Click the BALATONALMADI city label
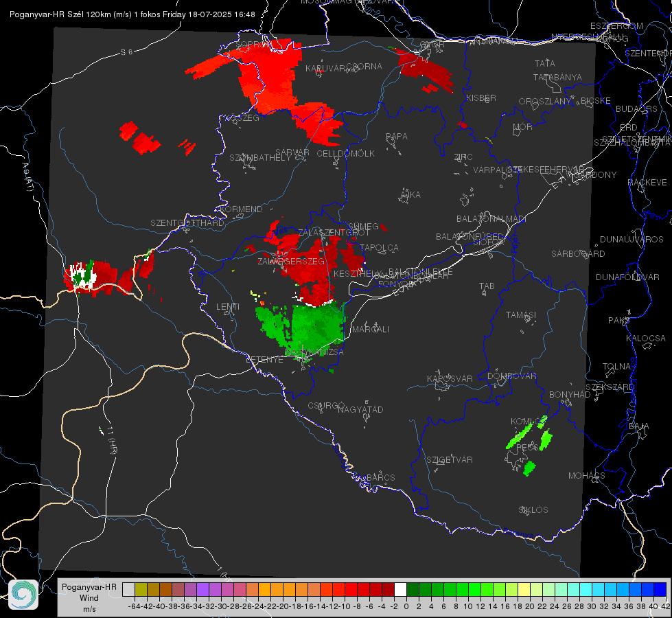The width and height of the screenshot is (672, 618). (x=491, y=219)
